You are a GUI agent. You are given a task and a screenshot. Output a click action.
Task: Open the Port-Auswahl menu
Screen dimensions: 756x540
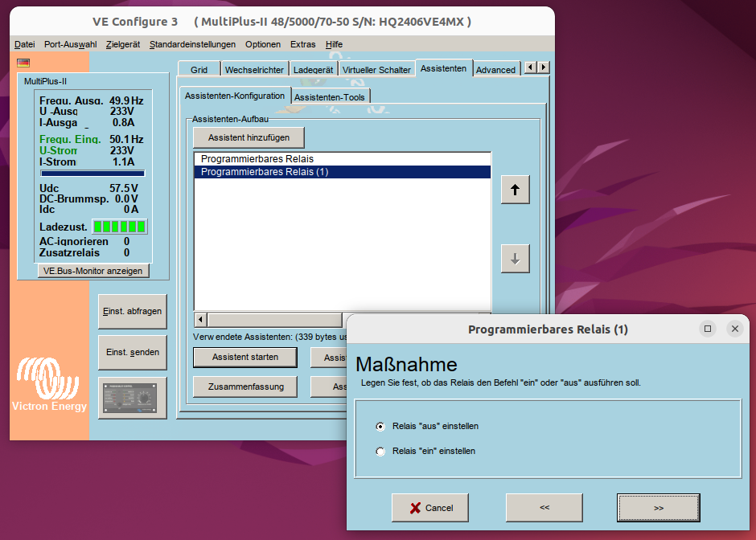tap(71, 44)
